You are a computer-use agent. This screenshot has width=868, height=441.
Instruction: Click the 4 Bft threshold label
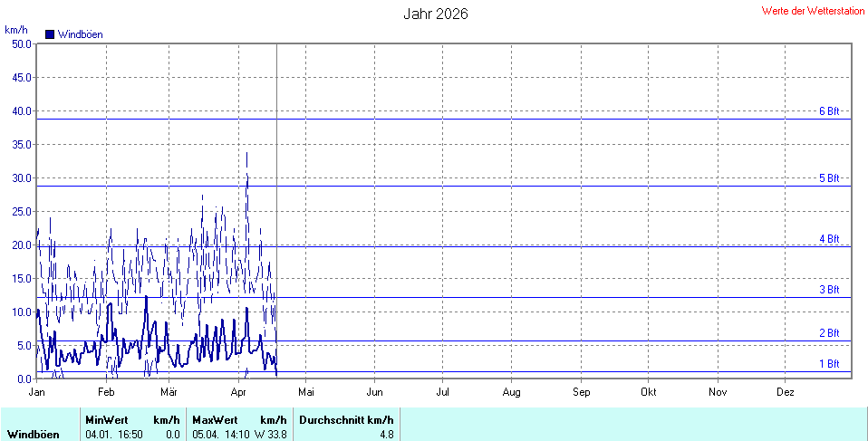[829, 239]
